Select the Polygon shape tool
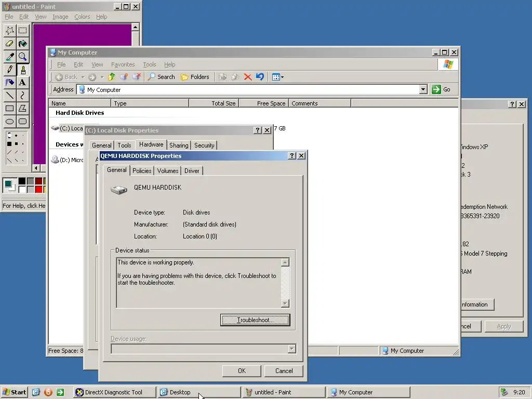Viewport: 532px width, 399px height. pos(23,109)
